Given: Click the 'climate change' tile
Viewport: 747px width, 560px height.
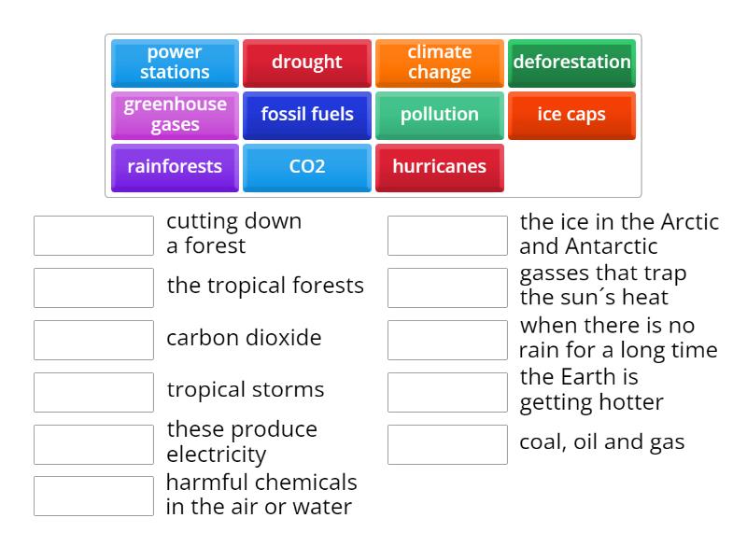Looking at the screenshot, I should coord(440,63).
